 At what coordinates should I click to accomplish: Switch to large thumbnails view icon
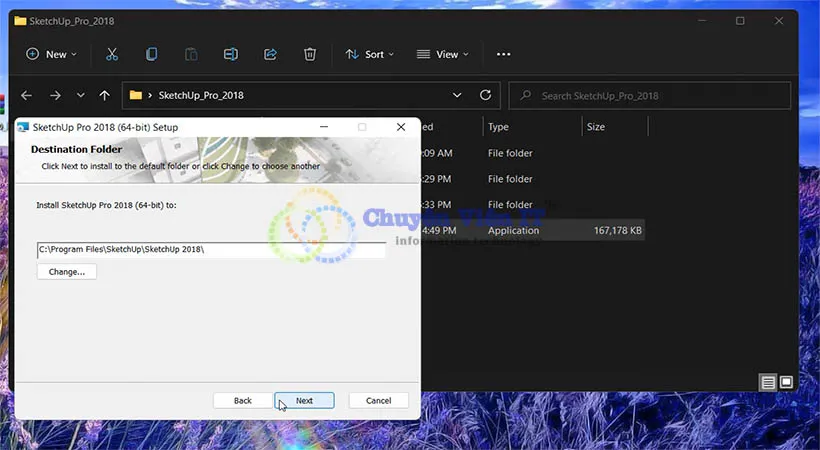pos(786,382)
